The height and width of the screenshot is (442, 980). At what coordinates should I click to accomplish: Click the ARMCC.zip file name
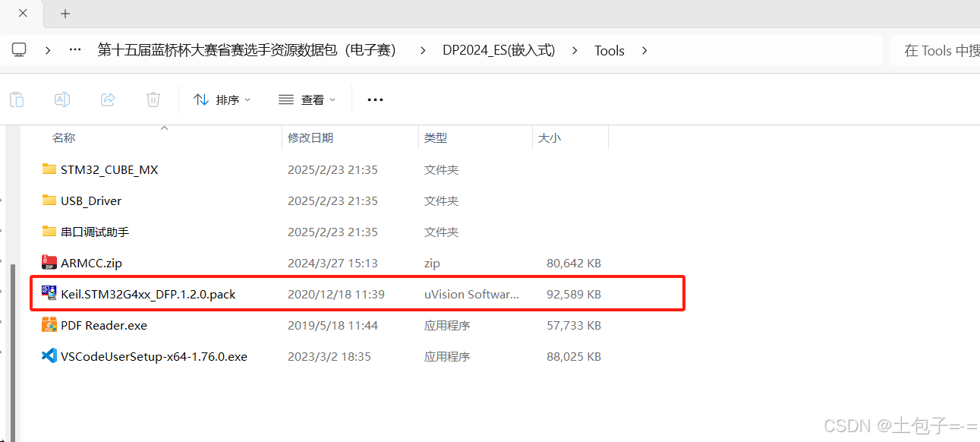click(x=91, y=263)
